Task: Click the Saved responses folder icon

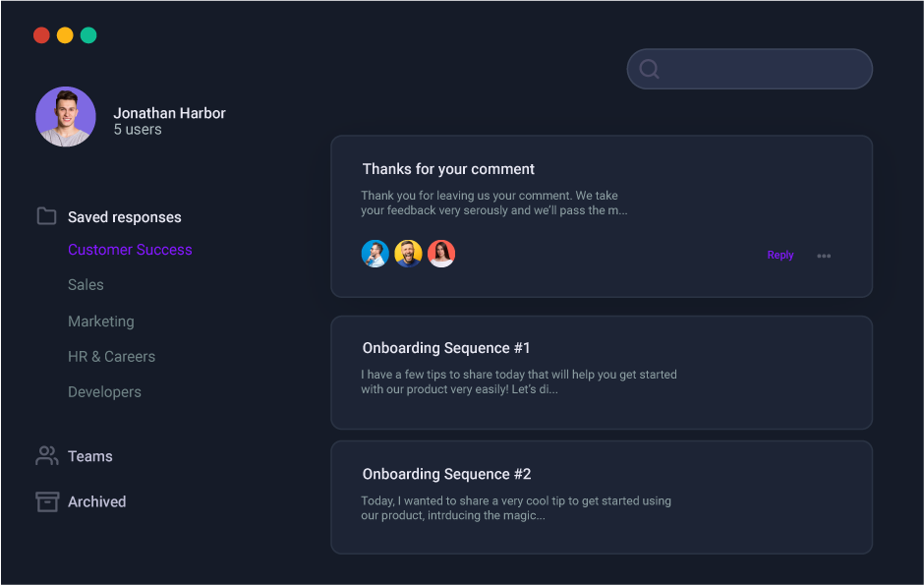Action: pyautogui.click(x=46, y=216)
